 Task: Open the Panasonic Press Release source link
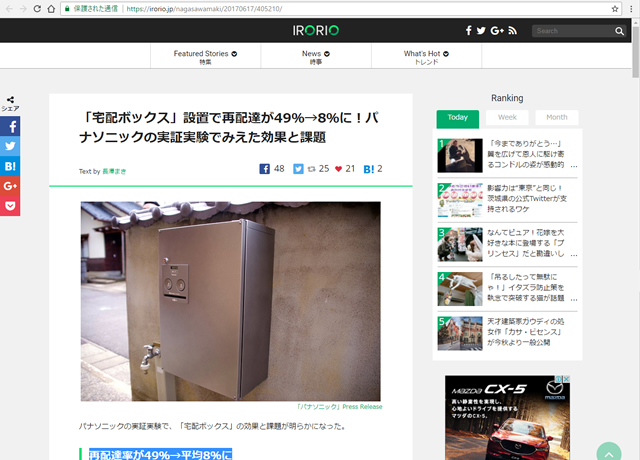tap(340, 407)
